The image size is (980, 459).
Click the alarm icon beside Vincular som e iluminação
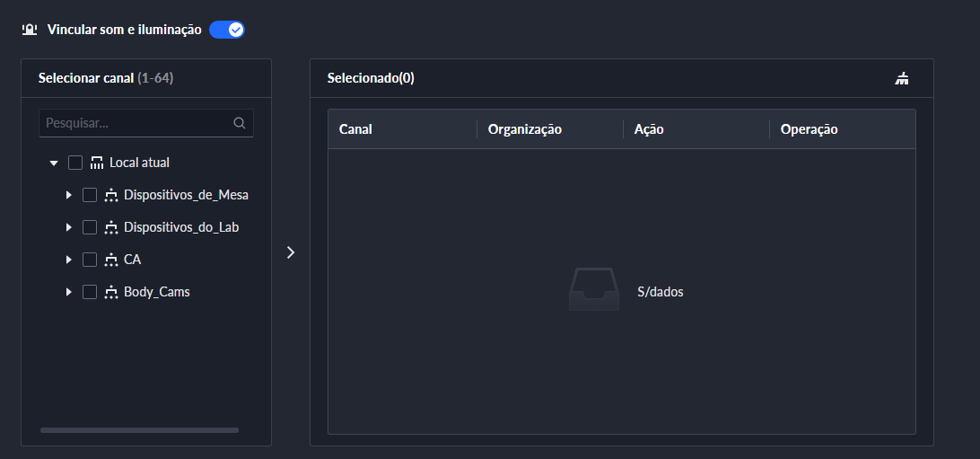[30, 30]
